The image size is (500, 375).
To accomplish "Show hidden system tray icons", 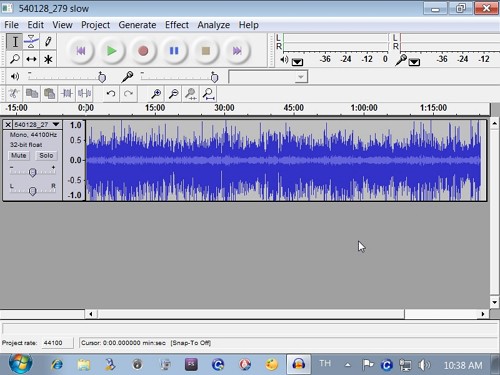I will 348,365.
